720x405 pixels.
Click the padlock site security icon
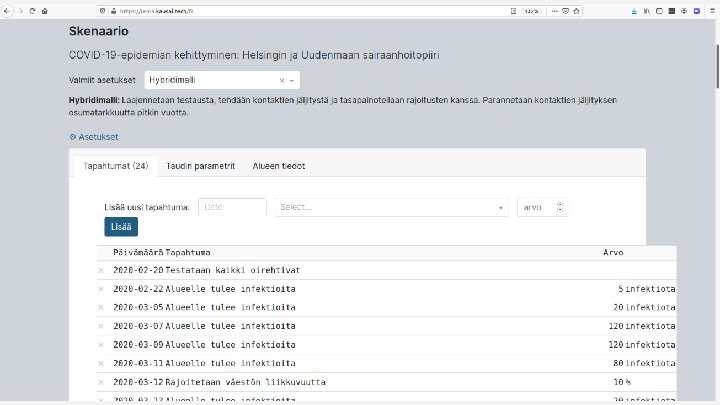click(113, 11)
